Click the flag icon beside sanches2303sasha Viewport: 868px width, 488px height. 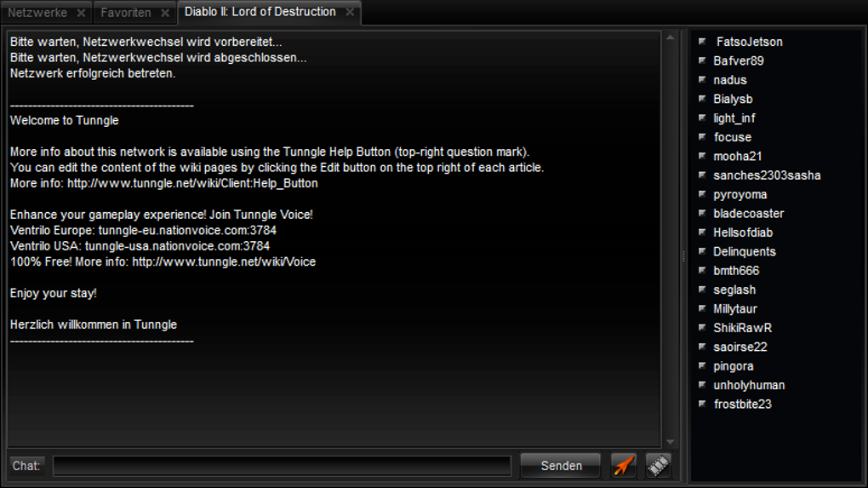pos(702,175)
